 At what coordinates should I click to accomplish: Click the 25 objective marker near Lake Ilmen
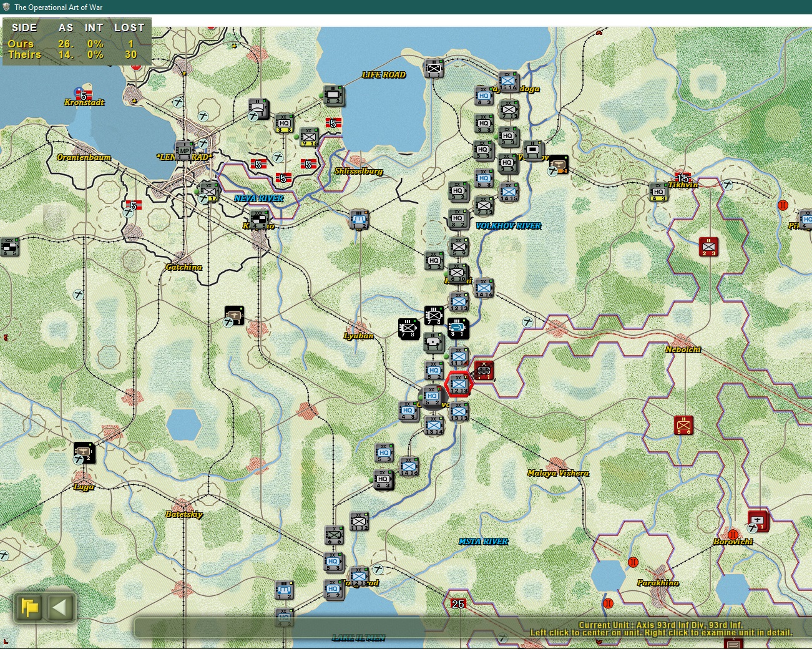tap(458, 604)
